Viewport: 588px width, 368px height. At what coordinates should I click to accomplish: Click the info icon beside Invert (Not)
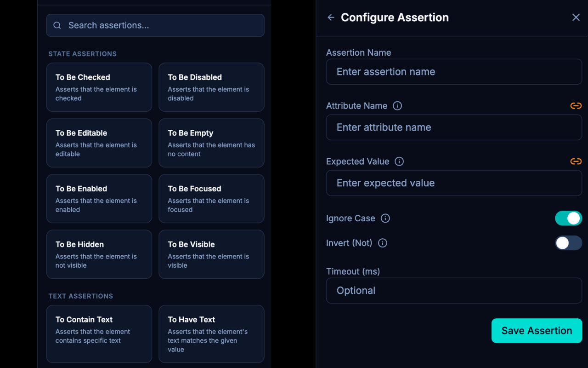382,243
